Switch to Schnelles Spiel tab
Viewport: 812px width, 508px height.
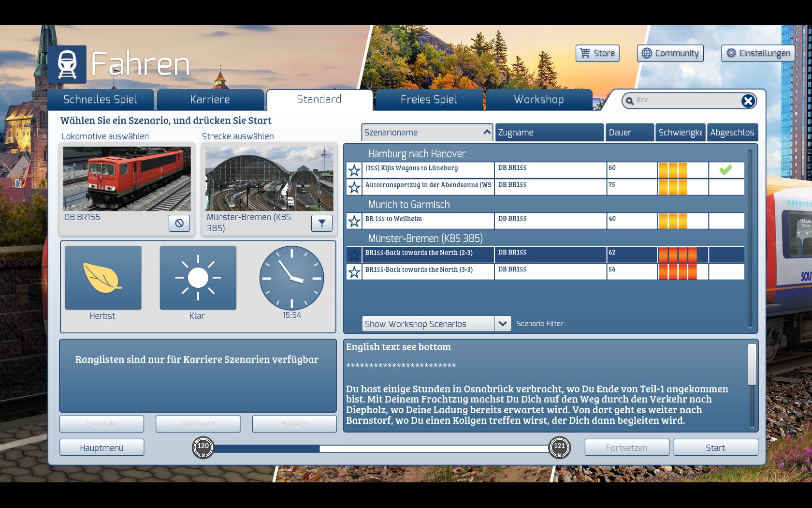point(101,100)
